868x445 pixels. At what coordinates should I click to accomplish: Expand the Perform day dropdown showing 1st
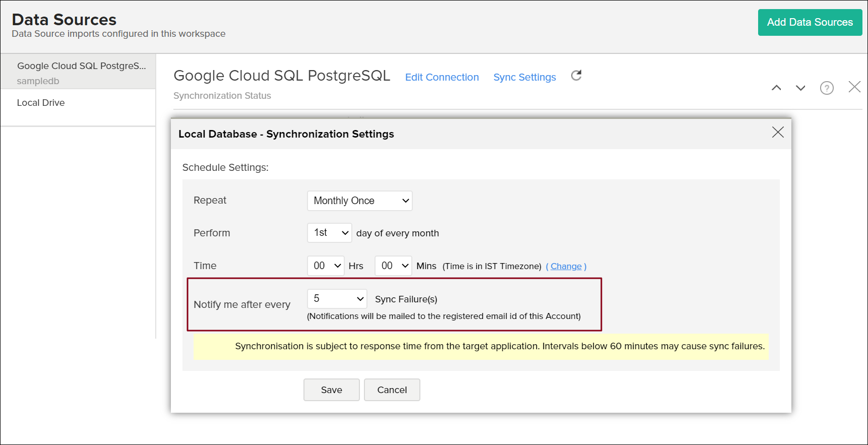(x=330, y=233)
